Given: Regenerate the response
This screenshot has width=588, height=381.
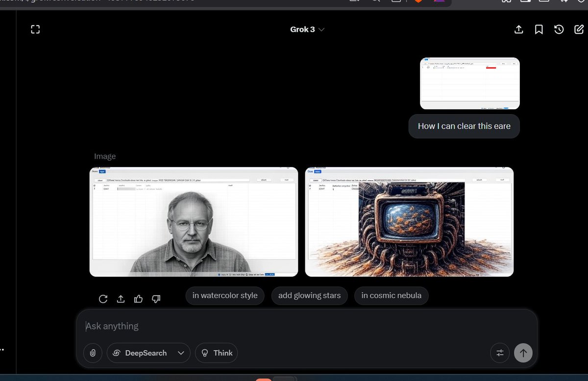Looking at the screenshot, I should 103,299.
